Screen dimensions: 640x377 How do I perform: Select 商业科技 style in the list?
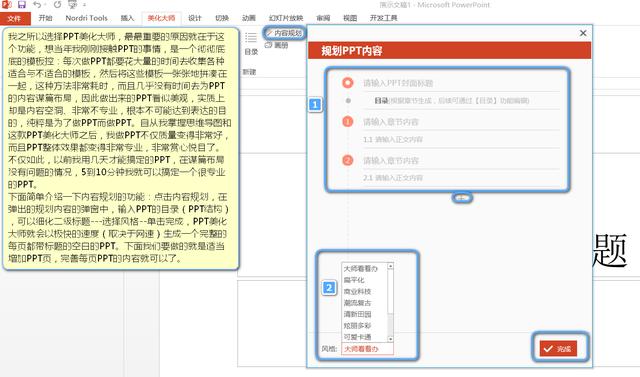[364, 291]
